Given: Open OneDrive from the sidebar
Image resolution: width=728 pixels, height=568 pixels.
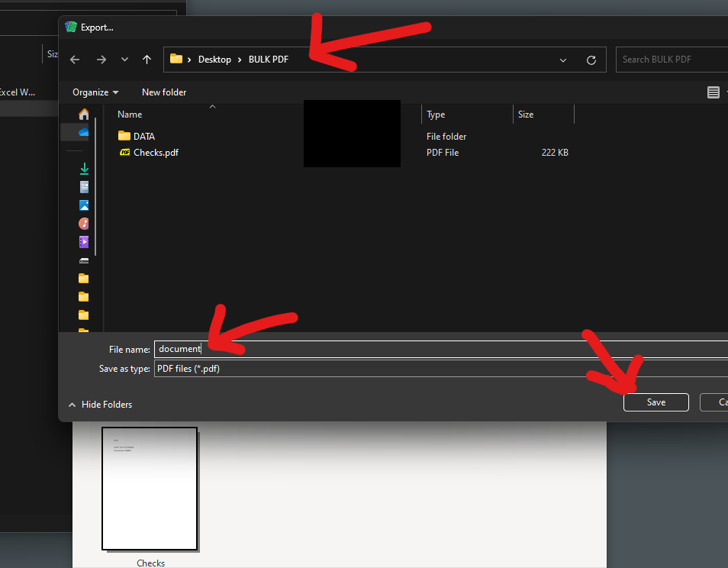Looking at the screenshot, I should tap(84, 131).
